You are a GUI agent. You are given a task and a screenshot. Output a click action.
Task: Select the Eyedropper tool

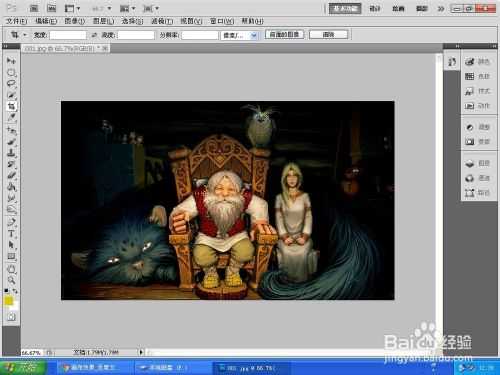[12, 117]
